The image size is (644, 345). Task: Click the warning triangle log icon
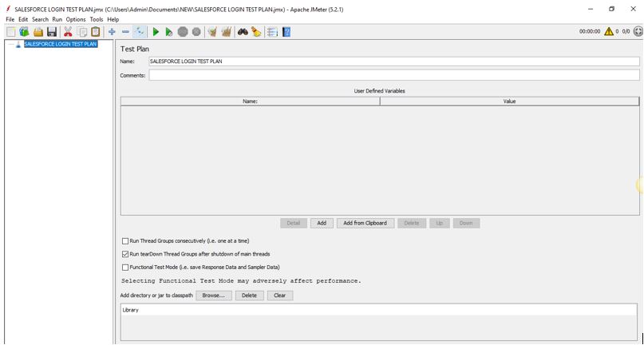coord(609,31)
